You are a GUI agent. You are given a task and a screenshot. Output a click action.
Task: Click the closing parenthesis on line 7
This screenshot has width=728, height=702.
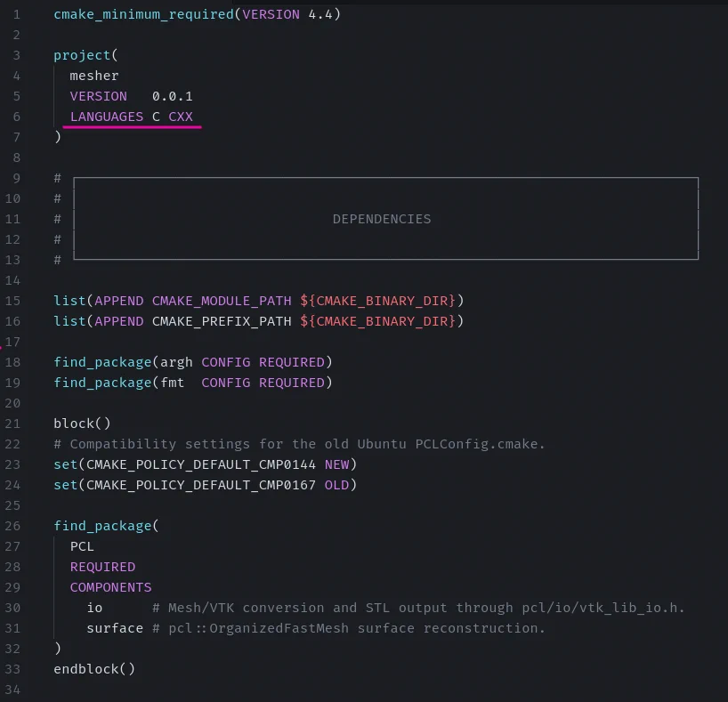coord(58,137)
